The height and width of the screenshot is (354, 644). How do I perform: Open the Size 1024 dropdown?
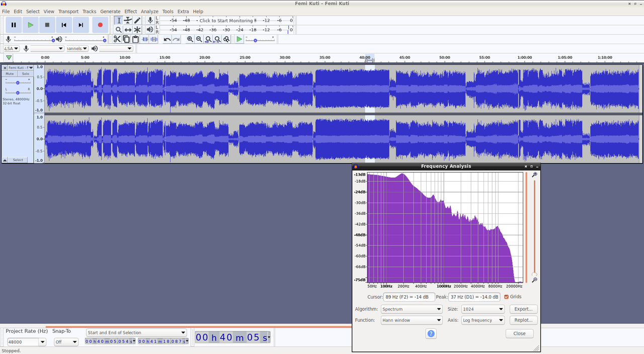point(483,309)
